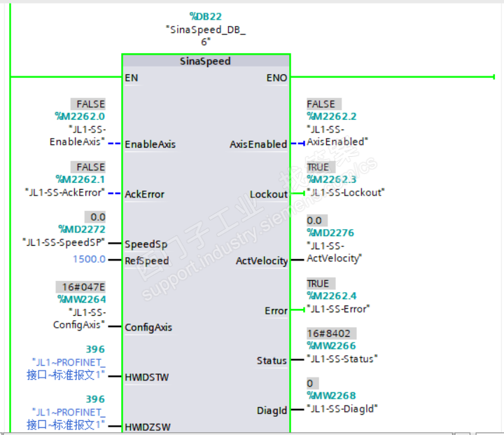Select the EnableAxis input parameter

tap(150, 144)
